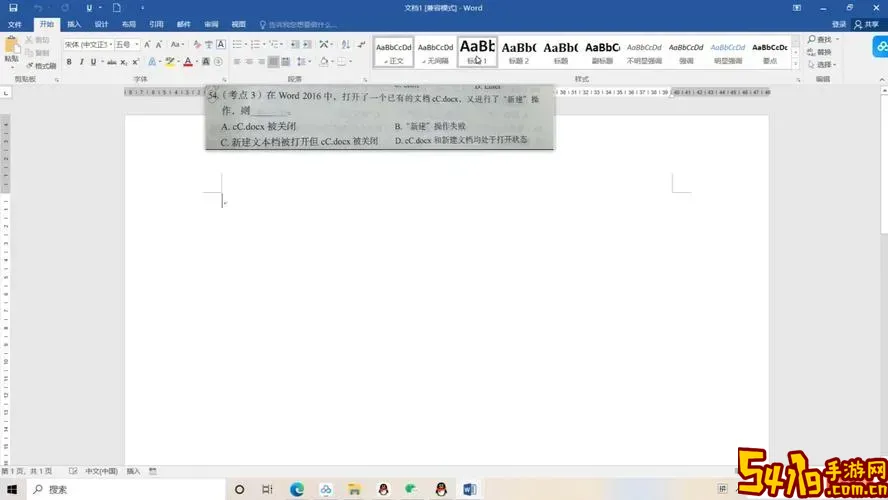Click the new blank document icon in title bar
The height and width of the screenshot is (500, 888).
(x=117, y=8)
